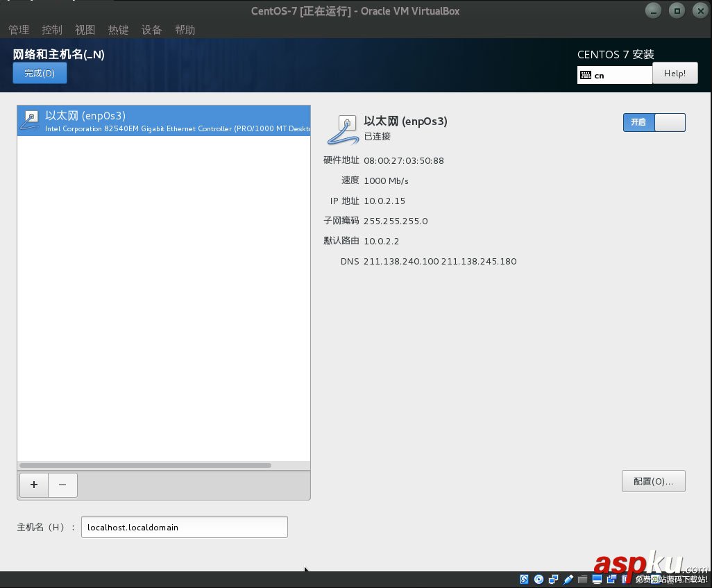This screenshot has width=712, height=588.
Task: Click the video capture statusbar icon
Action: [x=611, y=579]
